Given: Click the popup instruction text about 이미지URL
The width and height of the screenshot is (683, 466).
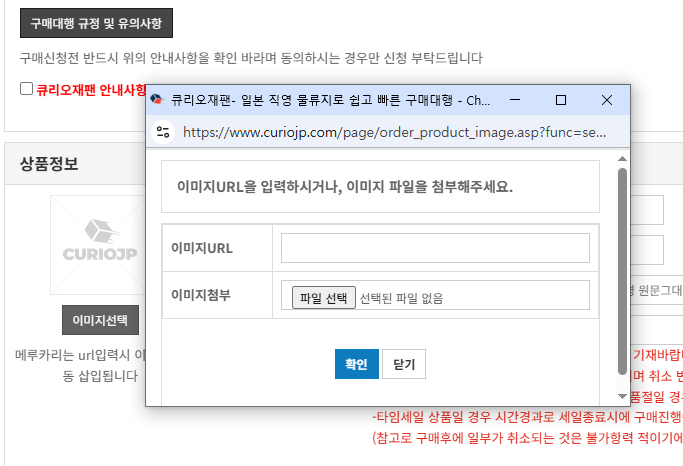Looking at the screenshot, I should [345, 186].
